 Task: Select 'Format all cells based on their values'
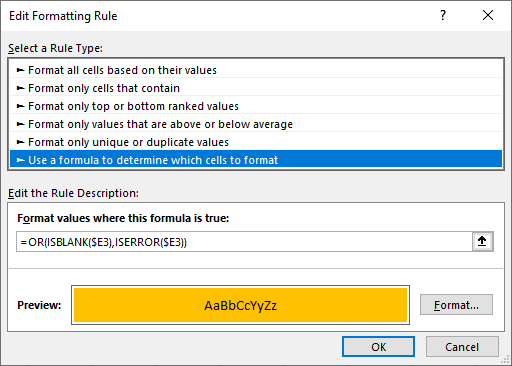tap(256, 70)
